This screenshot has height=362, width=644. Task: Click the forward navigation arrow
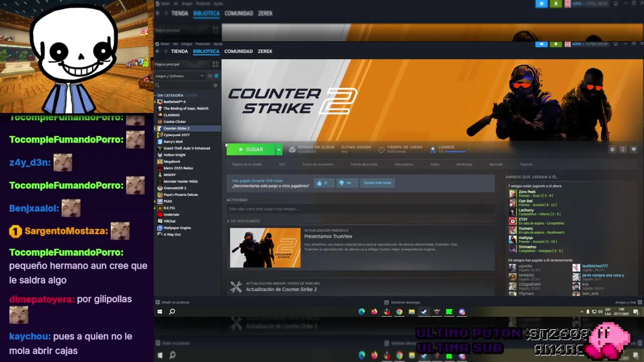[x=165, y=51]
